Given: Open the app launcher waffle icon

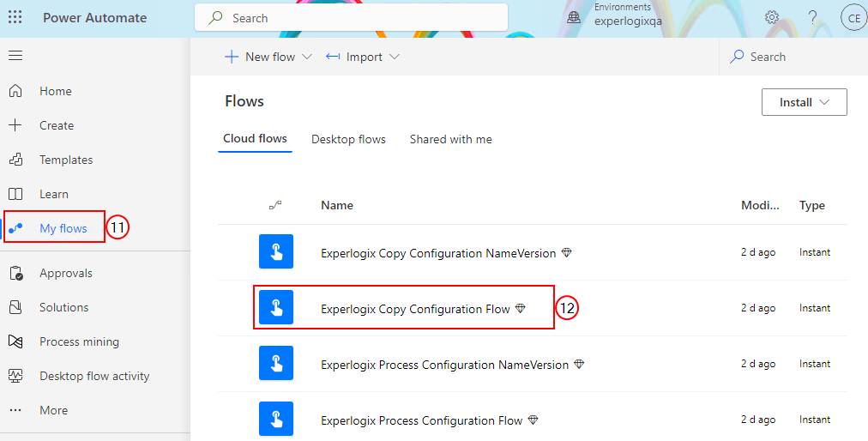Looking at the screenshot, I should click(x=15, y=17).
